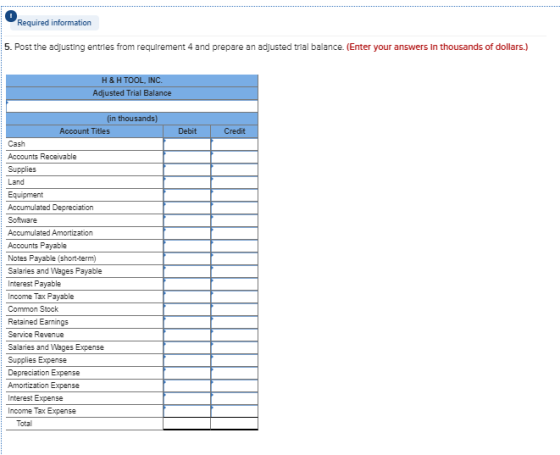The width and height of the screenshot is (560, 455).
Task: Click Accounts Receivable debit field
Action: point(187,157)
